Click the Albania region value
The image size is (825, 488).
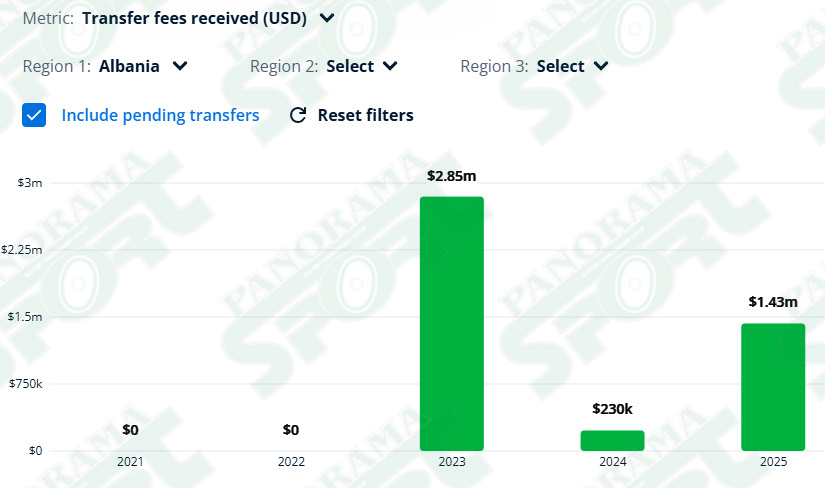click(129, 66)
